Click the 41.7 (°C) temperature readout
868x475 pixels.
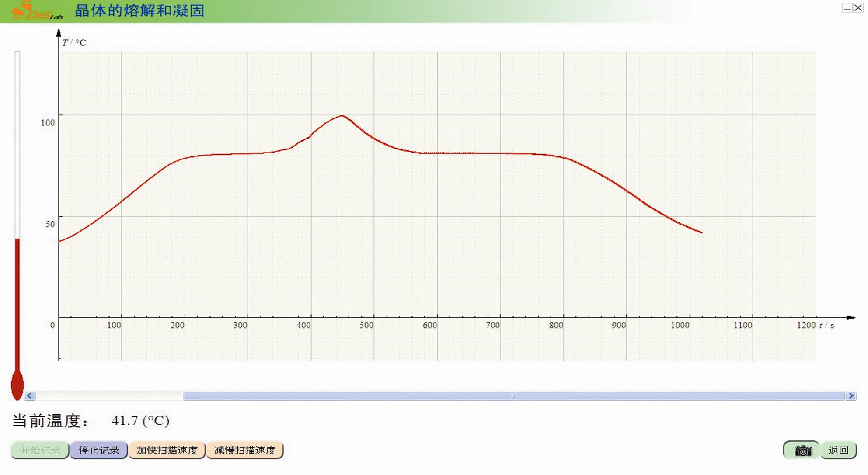[x=140, y=420]
